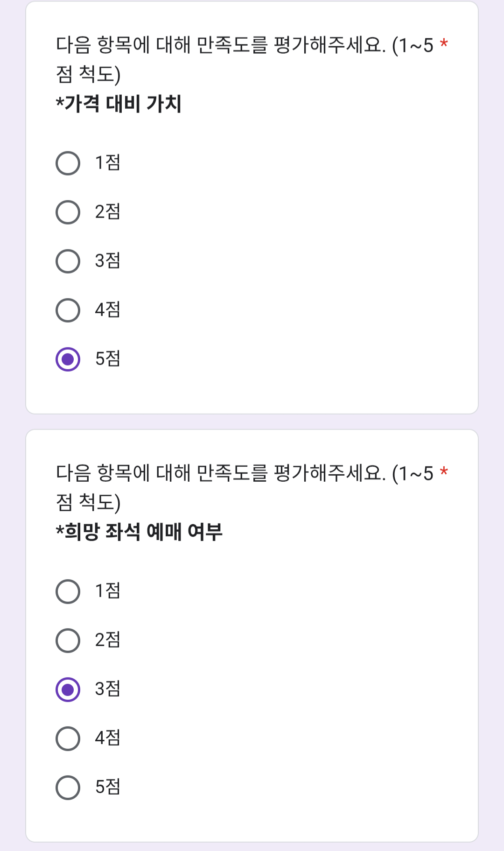The image size is (504, 851).
Task: Click the '2점' label text under 희망 좌석 예매 여부
Action: click(108, 640)
